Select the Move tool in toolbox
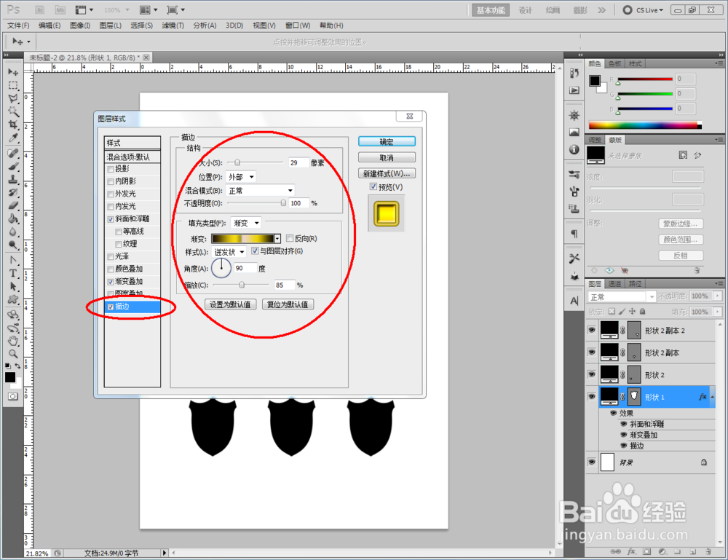 [x=13, y=72]
